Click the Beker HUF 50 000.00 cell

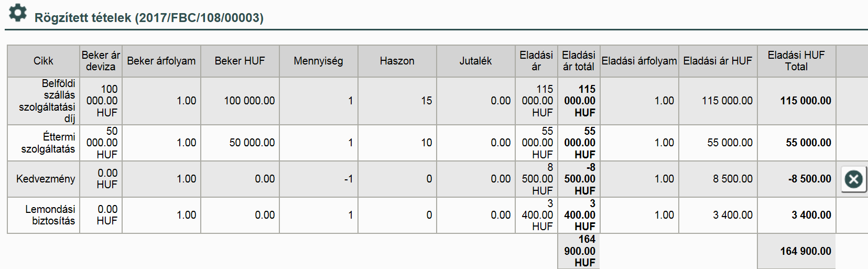(252, 143)
